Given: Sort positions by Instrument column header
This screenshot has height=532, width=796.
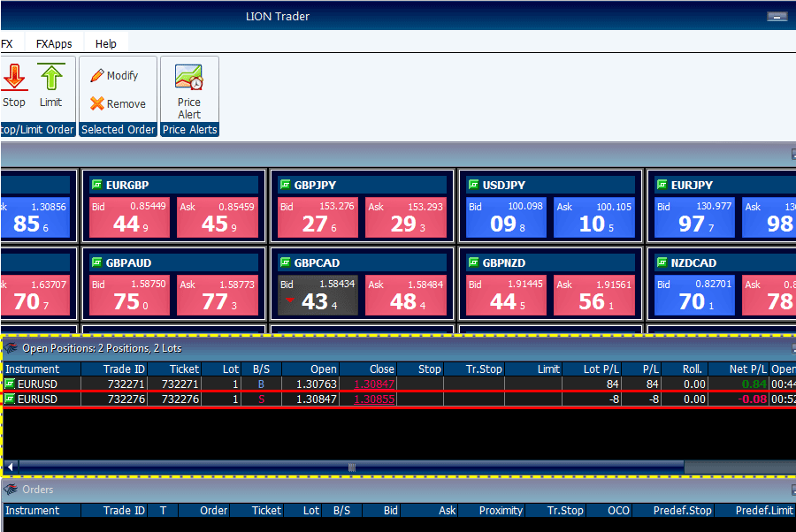Looking at the screenshot, I should [x=33, y=369].
